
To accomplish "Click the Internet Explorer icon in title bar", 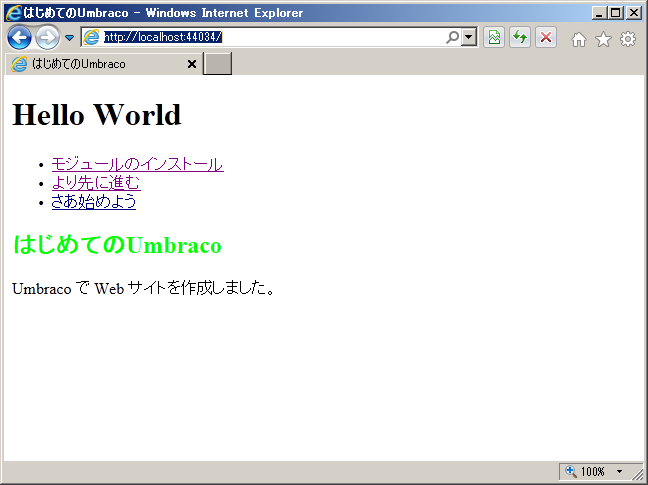I will tap(13, 13).
